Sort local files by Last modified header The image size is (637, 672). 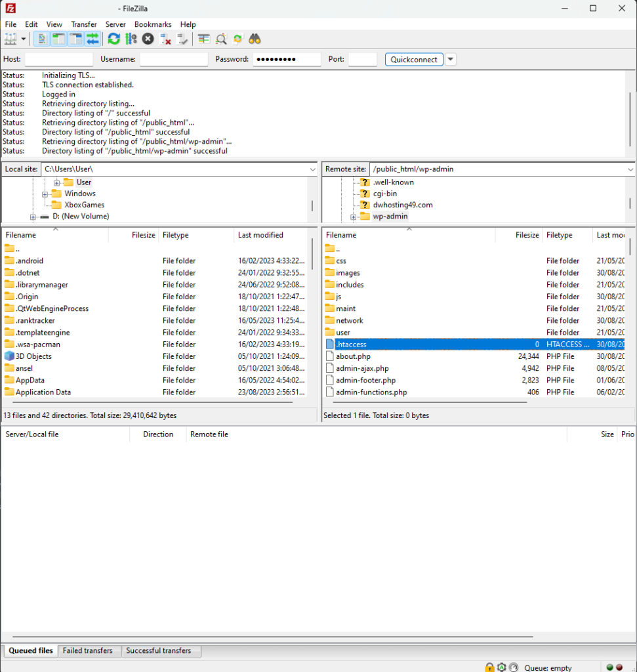click(271, 235)
